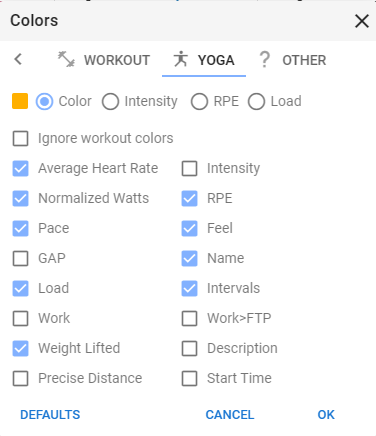Click the yoga figure icon
The width and height of the screenshot is (376, 436).
pyautogui.click(x=180, y=59)
